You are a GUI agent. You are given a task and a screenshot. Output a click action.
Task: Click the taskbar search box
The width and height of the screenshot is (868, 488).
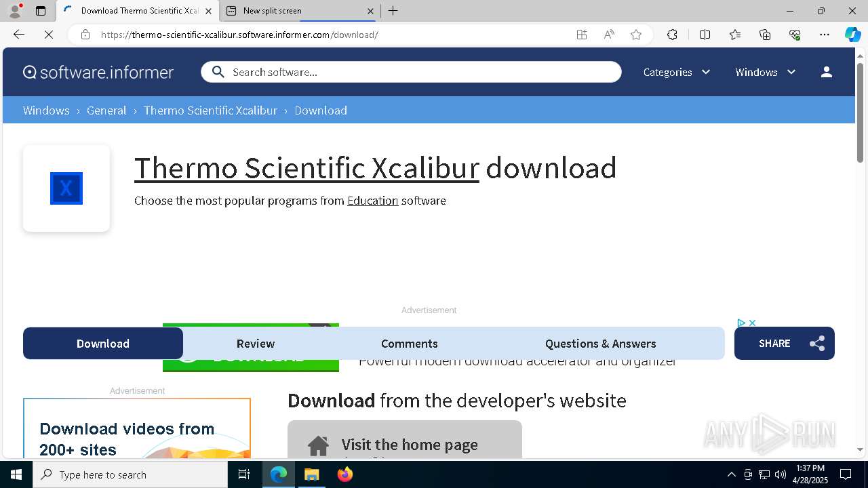tap(130, 474)
